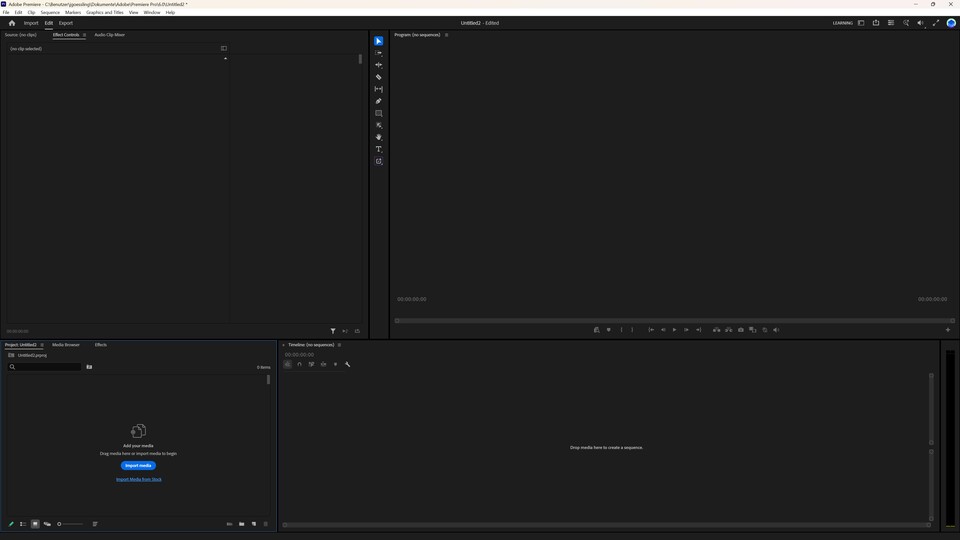Click the blue Import media button
The width and height of the screenshot is (960, 540).
click(x=138, y=465)
